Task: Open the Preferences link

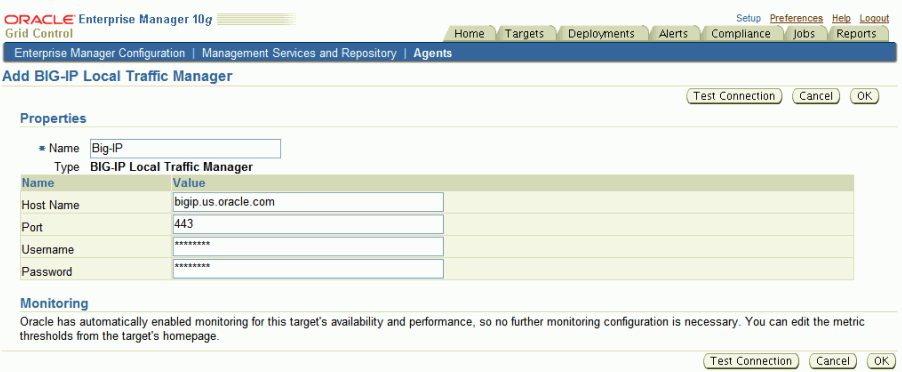Action: pos(796,18)
